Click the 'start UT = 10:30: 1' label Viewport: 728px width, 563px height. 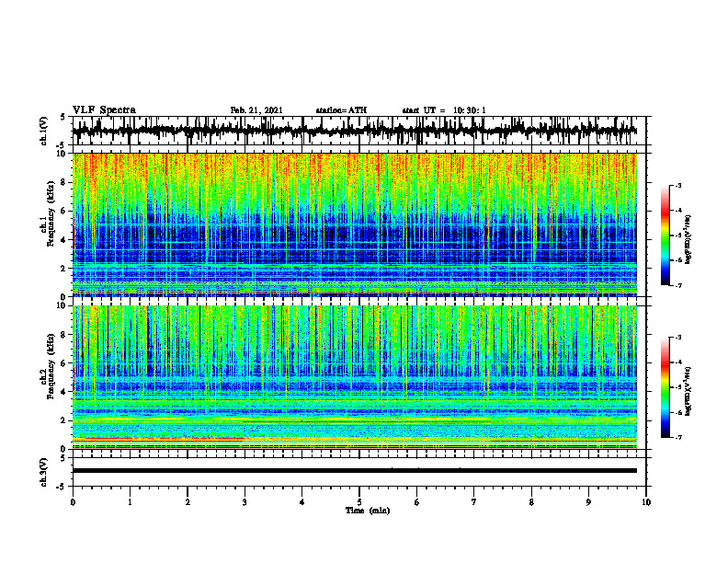coord(444,110)
